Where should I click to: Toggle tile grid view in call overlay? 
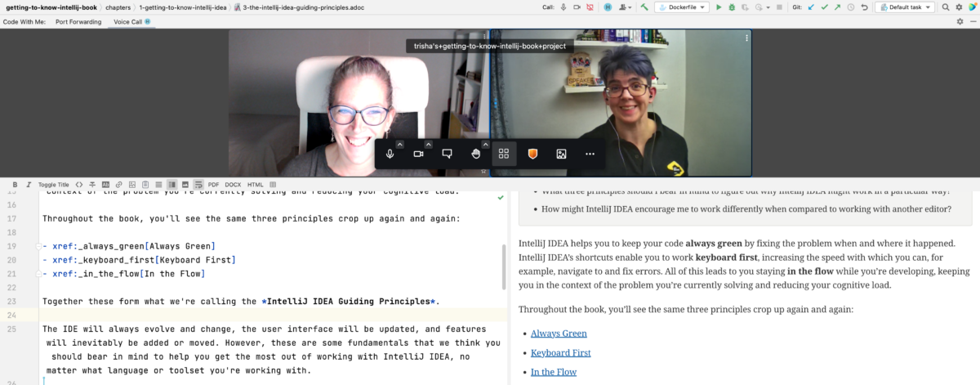tap(504, 154)
